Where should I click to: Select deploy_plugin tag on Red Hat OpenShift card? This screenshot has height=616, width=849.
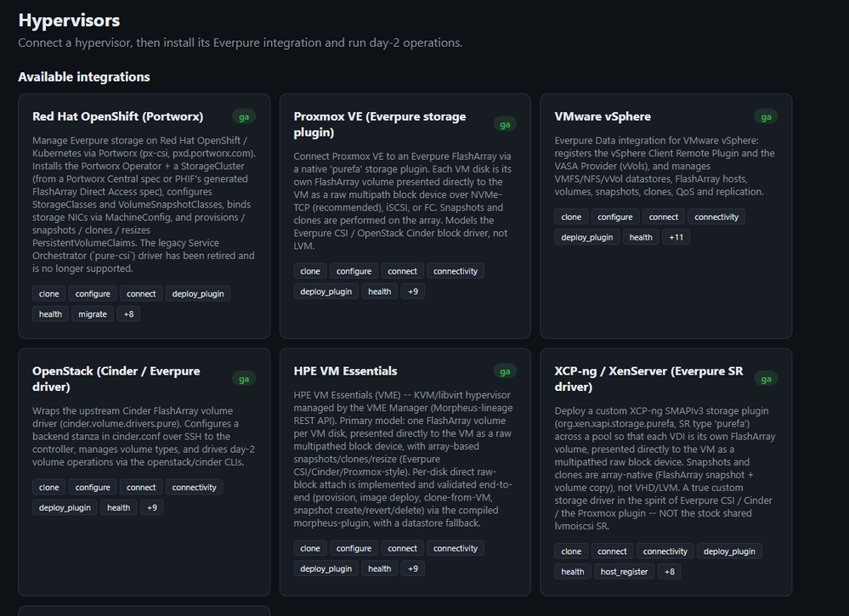198,293
